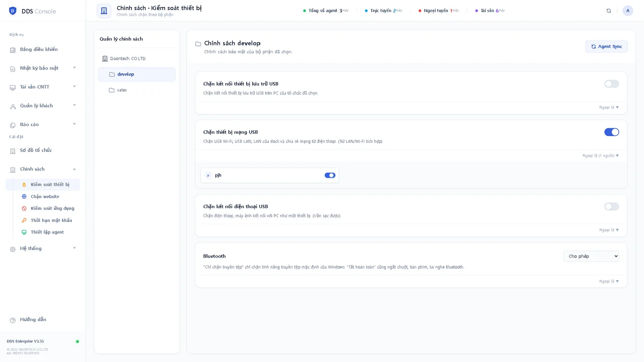Viewport: 644px width, 362px height.
Task: Click the Thời hạn mật khẩu key icon
Action: point(24,221)
